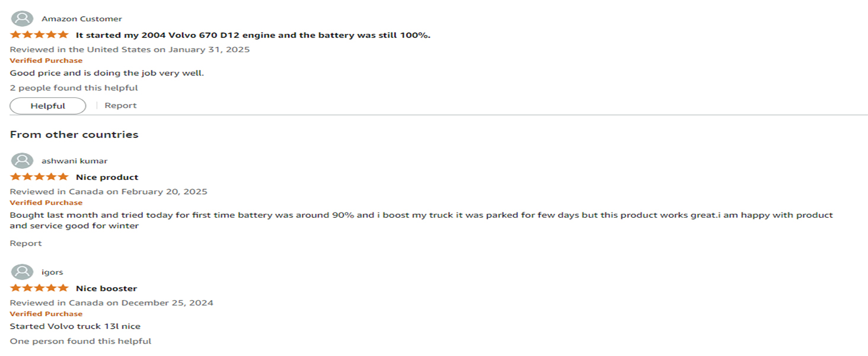Open the igors reviewer name link
This screenshot has height=356, width=868.
coord(52,272)
